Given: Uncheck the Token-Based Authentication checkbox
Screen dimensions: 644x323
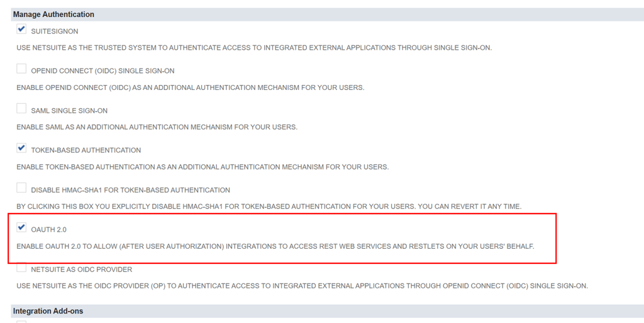Looking at the screenshot, I should (21, 148).
